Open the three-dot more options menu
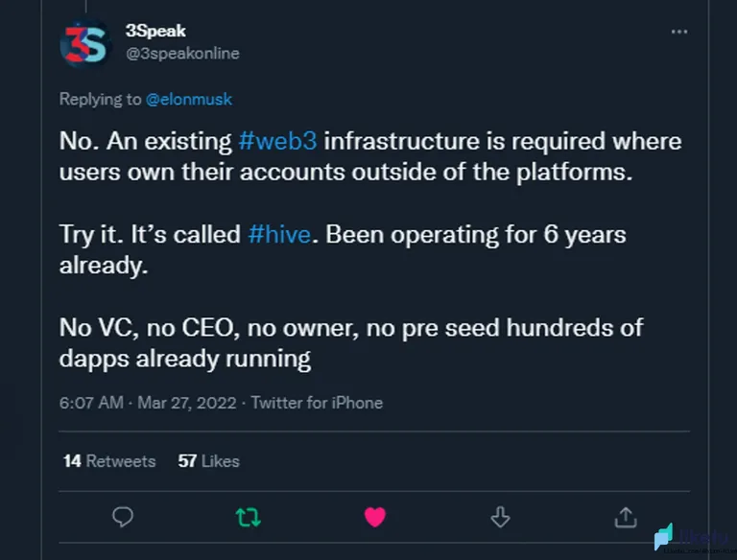Viewport: 737px width, 560px height. (x=679, y=32)
